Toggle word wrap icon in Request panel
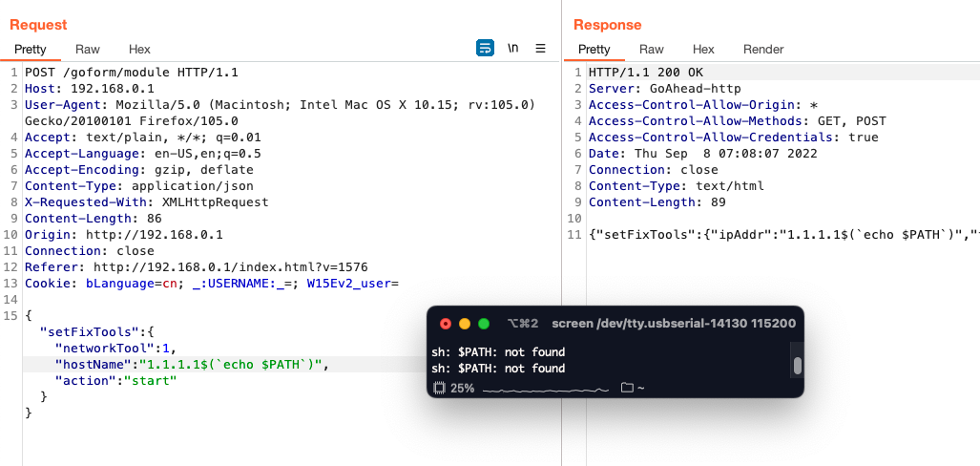 pos(485,48)
